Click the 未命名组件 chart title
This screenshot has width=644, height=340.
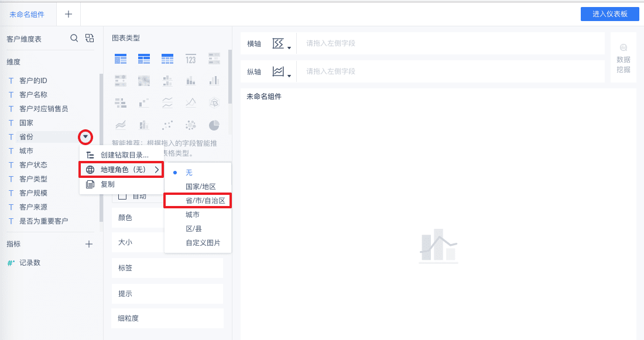(263, 97)
